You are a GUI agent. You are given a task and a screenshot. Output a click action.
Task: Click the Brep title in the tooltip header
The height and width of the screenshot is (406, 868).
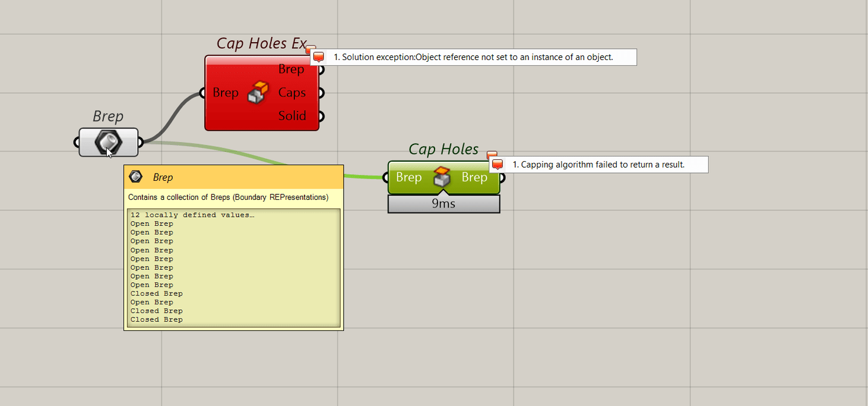click(x=163, y=177)
